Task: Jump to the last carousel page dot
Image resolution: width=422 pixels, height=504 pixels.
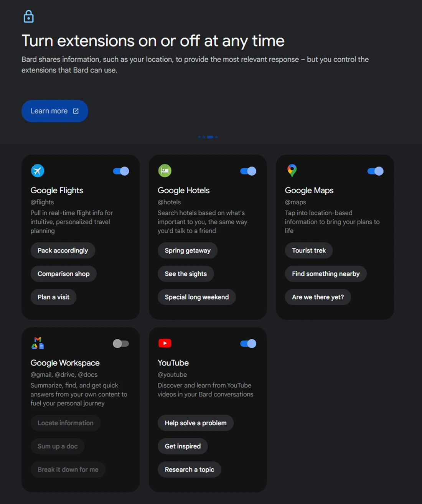Action: pyautogui.click(x=216, y=137)
